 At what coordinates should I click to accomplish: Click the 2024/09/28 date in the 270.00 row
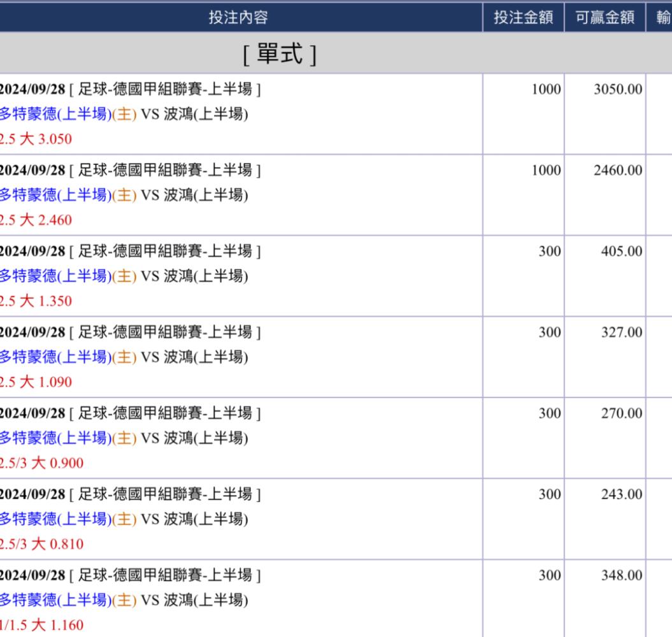32,413
